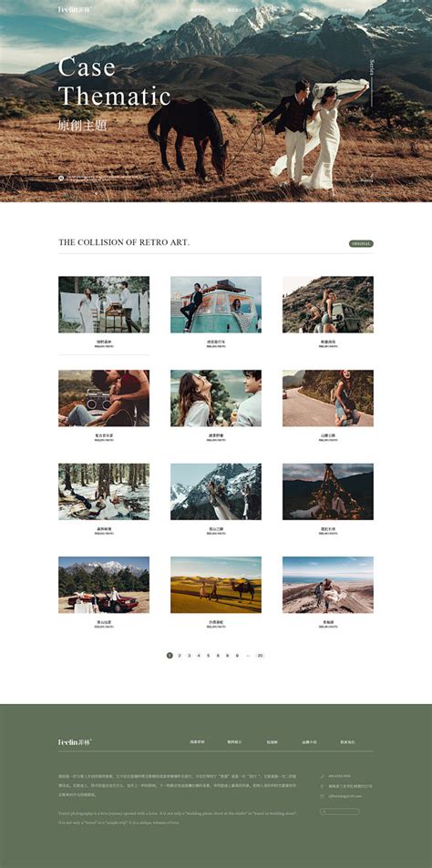Image resolution: width=432 pixels, height=868 pixels.
Task: Click the vertical Series label on the hero
Action: 372,68
